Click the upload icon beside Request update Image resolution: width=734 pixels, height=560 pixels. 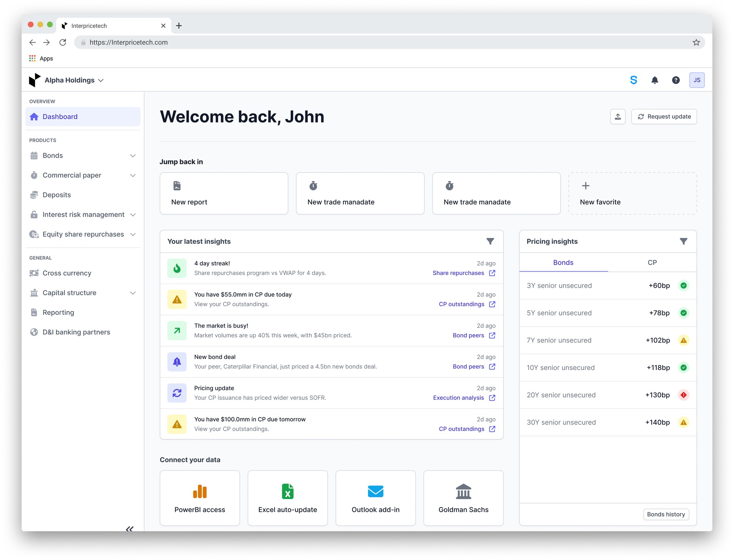coord(618,117)
